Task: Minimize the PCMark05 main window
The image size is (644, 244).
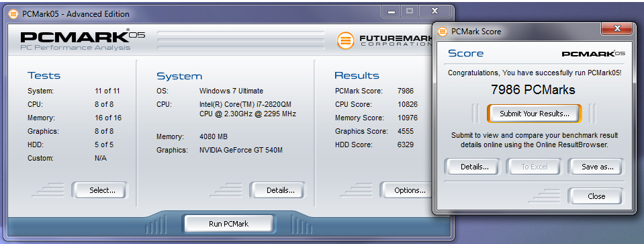Action: pos(391,11)
